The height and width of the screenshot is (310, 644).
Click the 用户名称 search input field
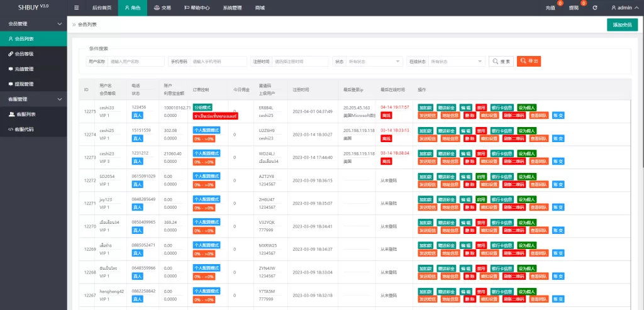point(136,62)
